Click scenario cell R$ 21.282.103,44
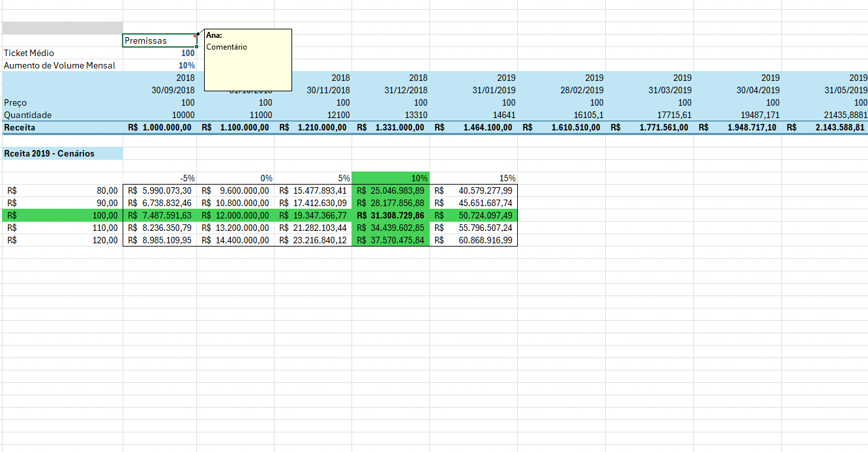 [313, 228]
